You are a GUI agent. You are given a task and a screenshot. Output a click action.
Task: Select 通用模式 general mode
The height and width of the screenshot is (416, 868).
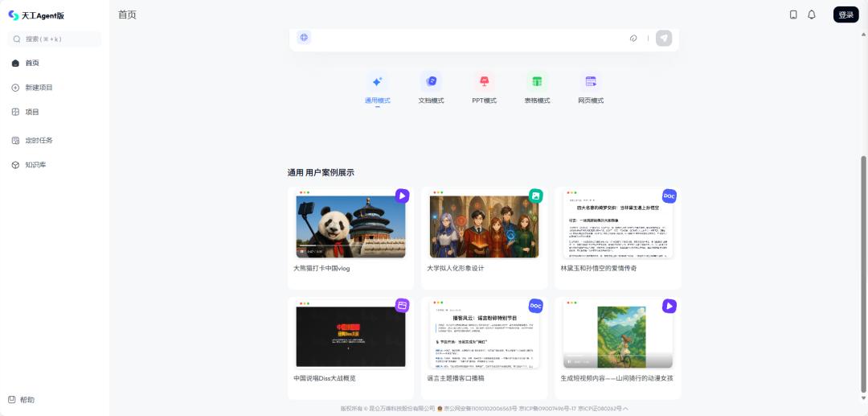pos(377,89)
